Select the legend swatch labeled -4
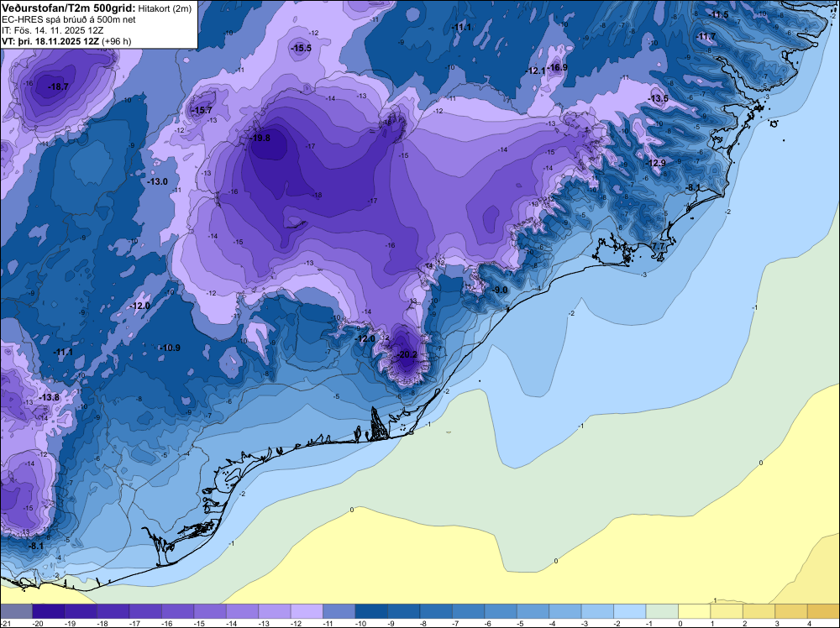840x628 pixels. [565, 611]
